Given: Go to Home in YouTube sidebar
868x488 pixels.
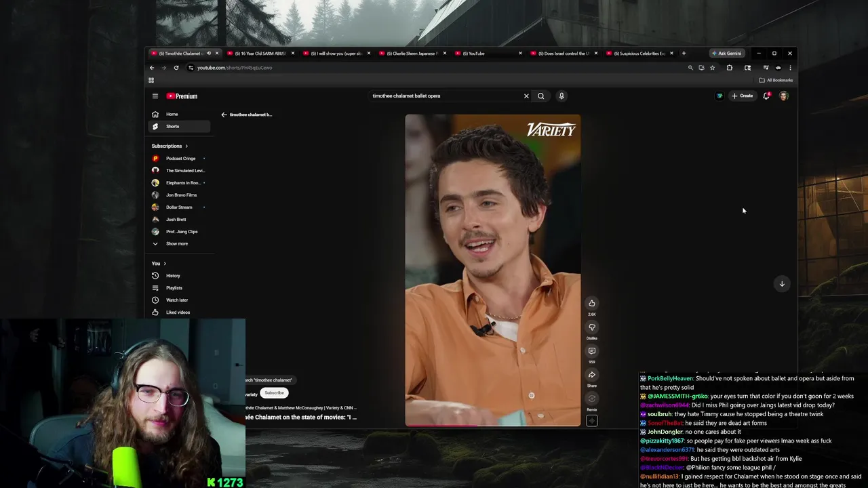Looking at the screenshot, I should click(x=179, y=114).
